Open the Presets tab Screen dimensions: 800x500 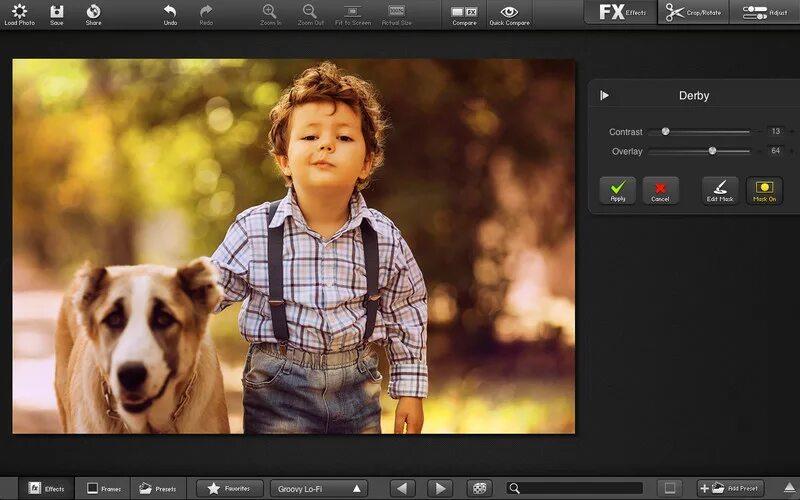pyautogui.click(x=158, y=488)
